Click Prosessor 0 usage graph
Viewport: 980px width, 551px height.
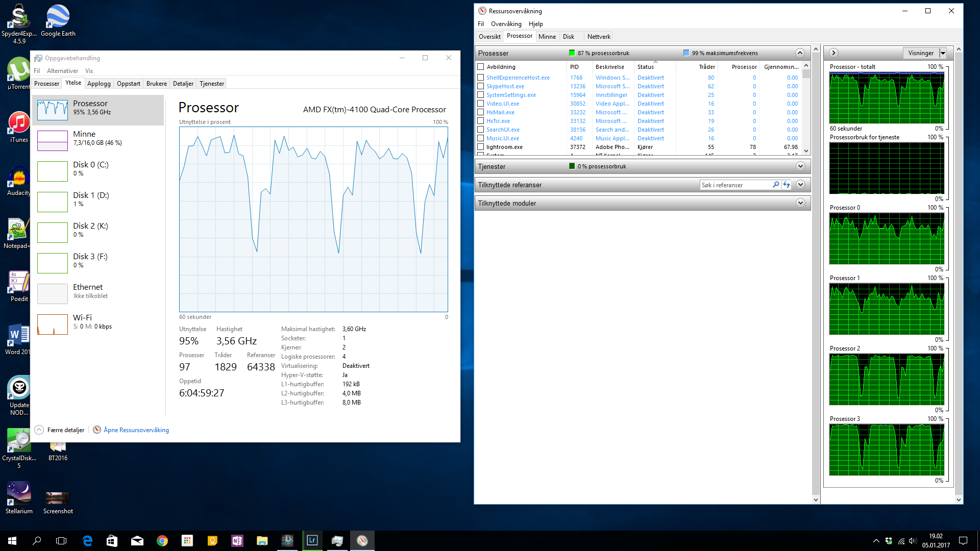(887, 239)
